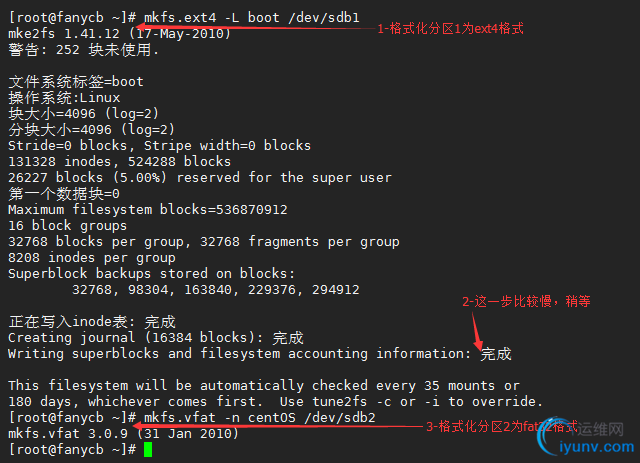Click the last [root@fanycb ~]# prompt
The width and height of the screenshot is (640, 463).
tap(72, 450)
